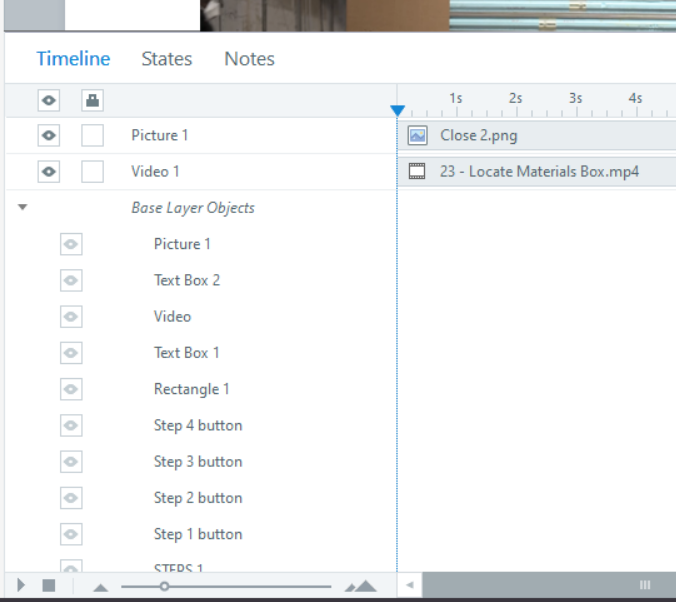Select the Step 3 button row
Screen dimensions: 676x602
pyautogui.click(x=198, y=461)
